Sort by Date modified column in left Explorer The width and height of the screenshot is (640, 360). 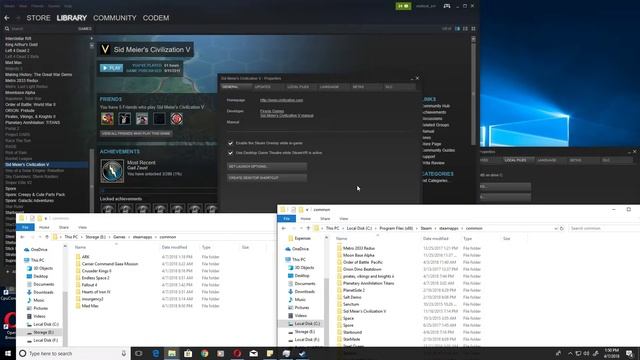(174, 247)
